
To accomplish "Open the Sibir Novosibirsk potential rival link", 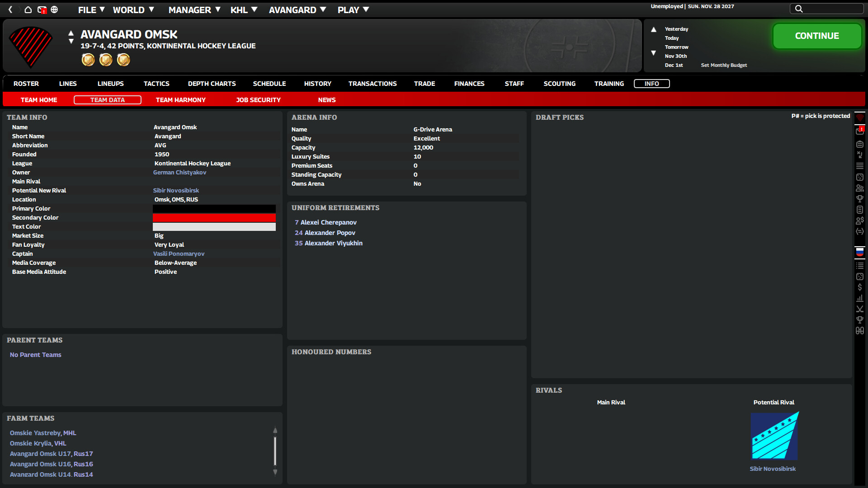I will point(773,469).
